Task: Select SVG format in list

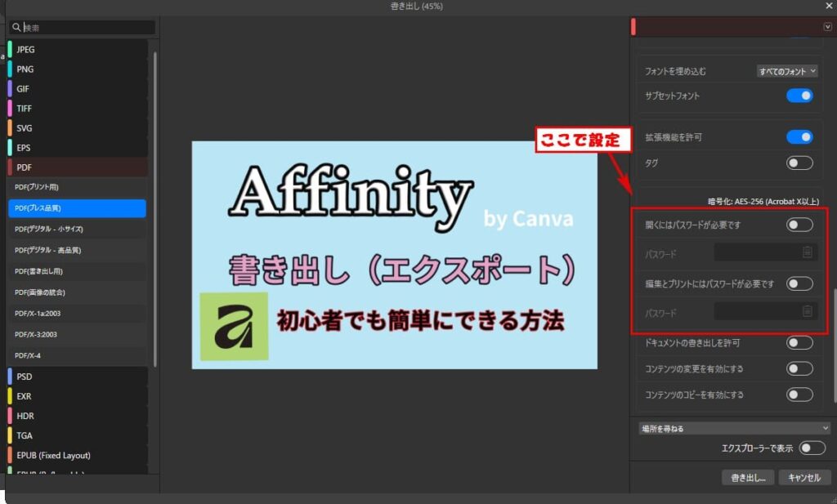Action: point(25,128)
